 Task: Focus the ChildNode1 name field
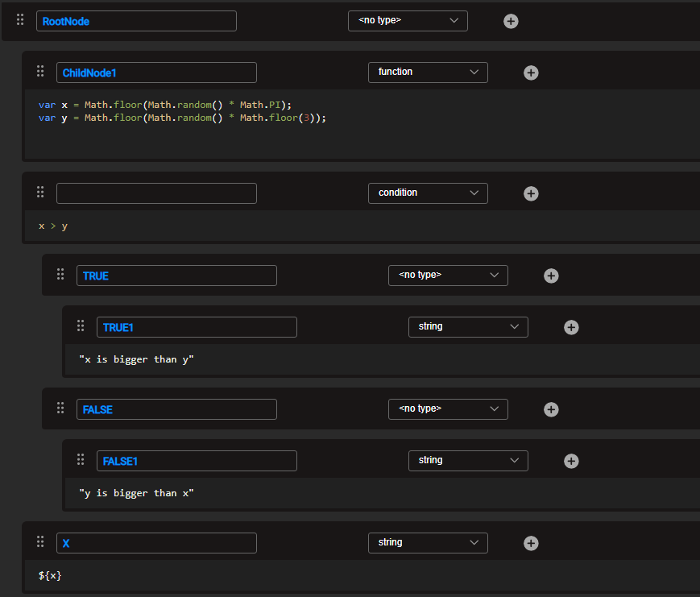coord(156,73)
